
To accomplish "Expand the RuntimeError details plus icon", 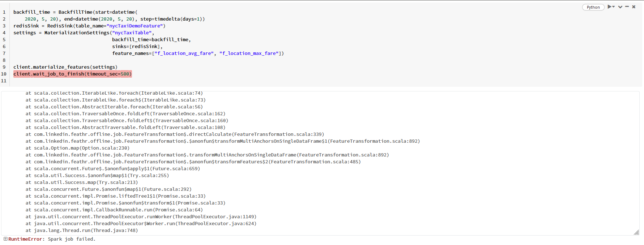I will click(x=5, y=239).
